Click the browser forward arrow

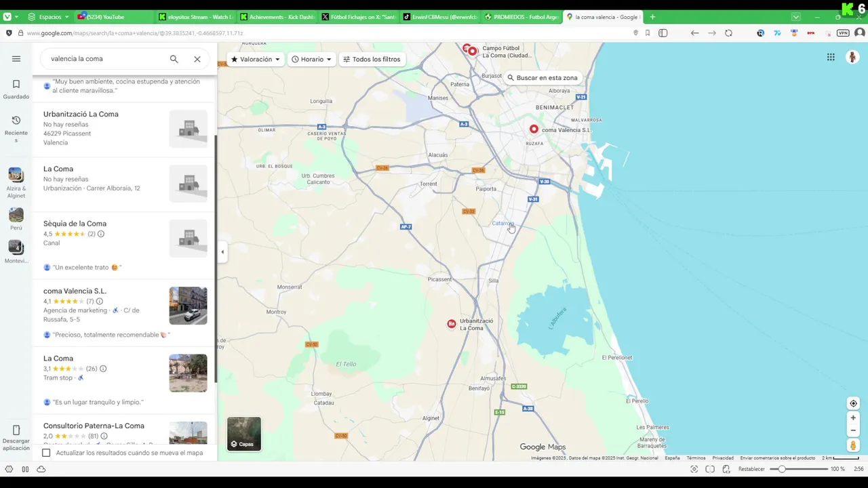pyautogui.click(x=712, y=33)
